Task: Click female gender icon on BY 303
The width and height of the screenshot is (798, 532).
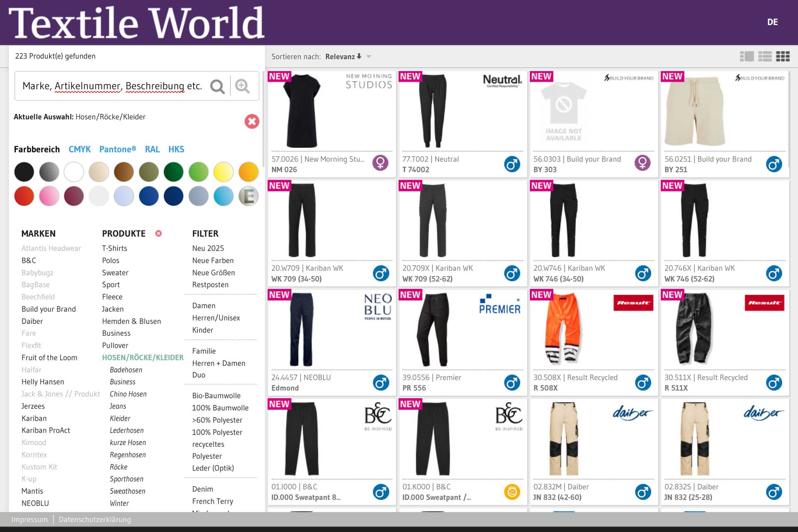Action: tap(643, 163)
